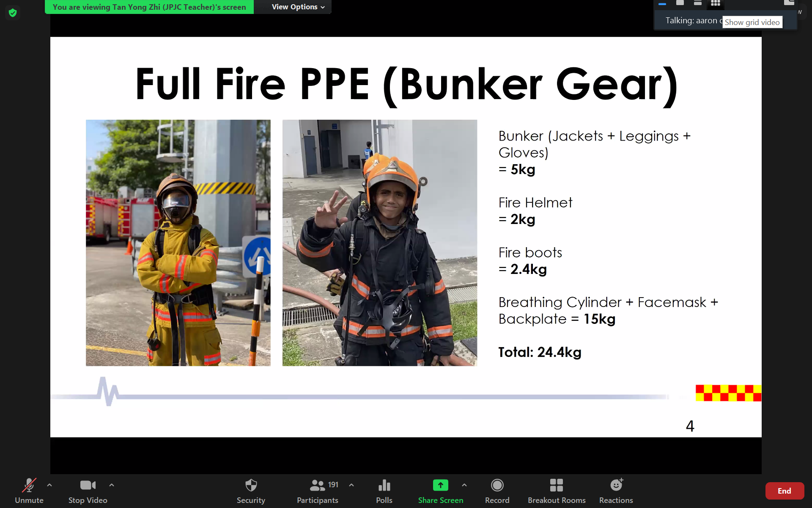Viewport: 812px width, 508px height.
Task: Expand the arrow beside Participants
Action: (351, 485)
